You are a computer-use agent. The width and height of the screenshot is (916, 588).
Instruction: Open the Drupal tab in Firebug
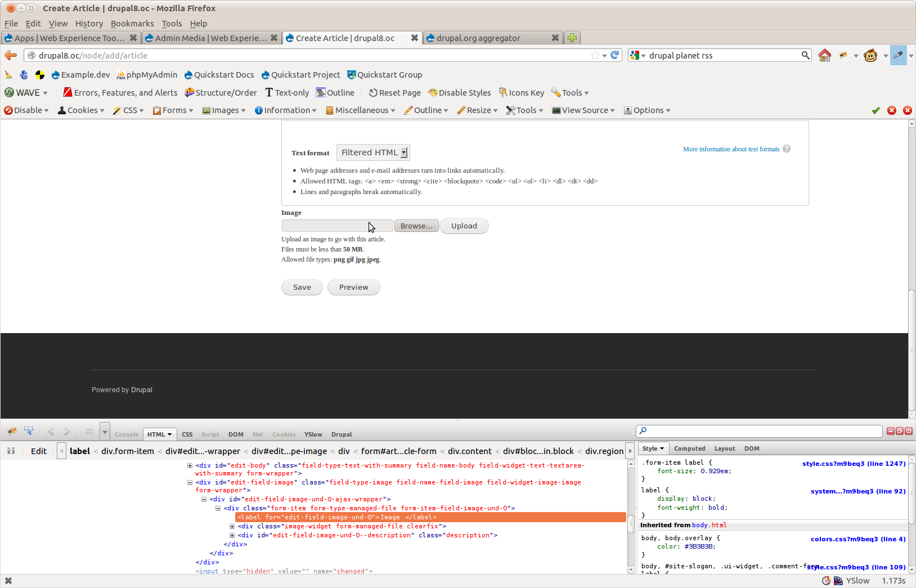tap(342, 434)
